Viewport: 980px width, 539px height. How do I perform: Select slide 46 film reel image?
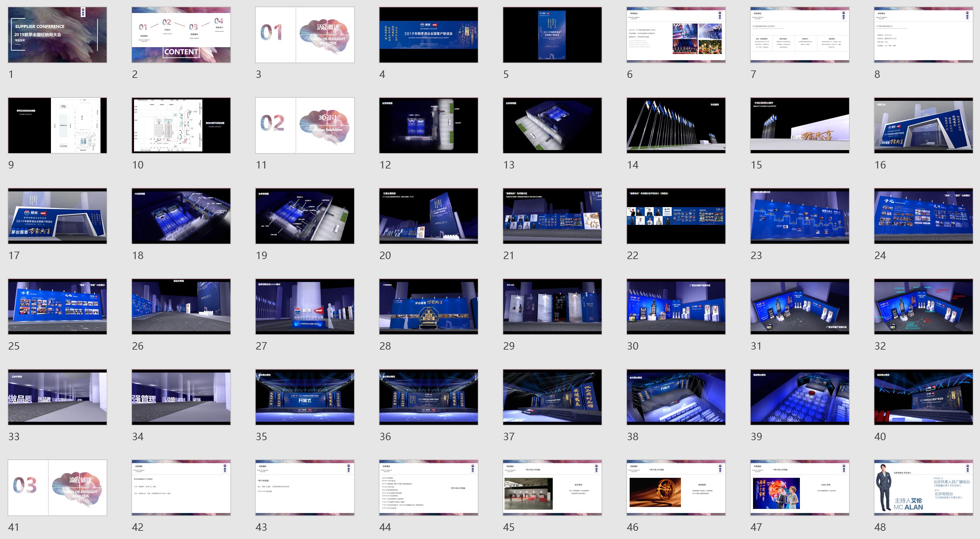pos(676,487)
